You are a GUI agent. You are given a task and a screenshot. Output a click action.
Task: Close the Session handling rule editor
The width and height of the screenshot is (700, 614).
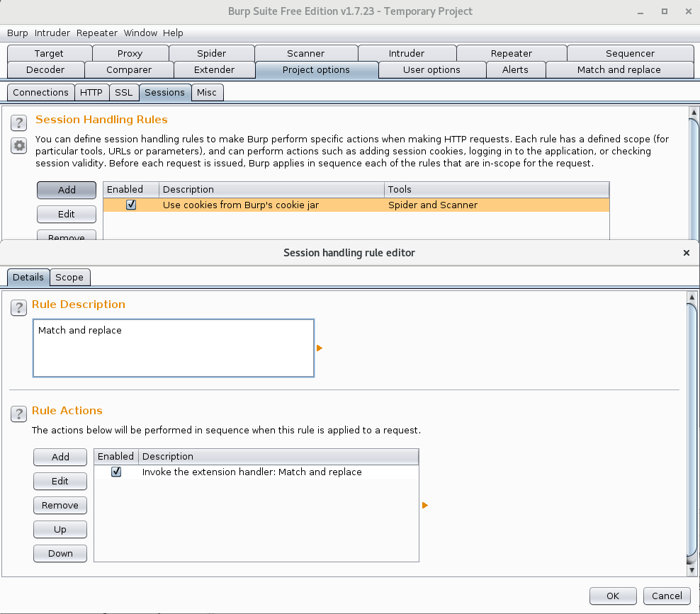click(x=686, y=253)
